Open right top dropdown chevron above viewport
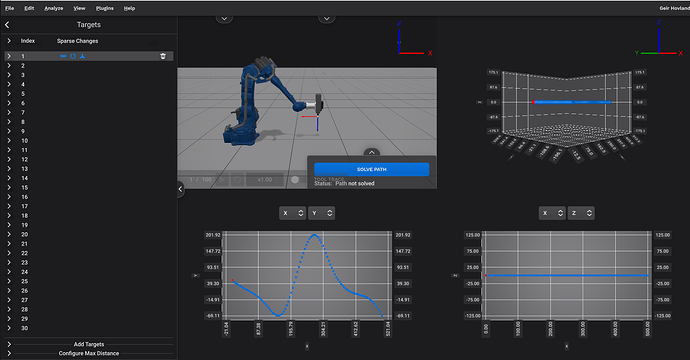The height and width of the screenshot is (360, 690). pos(327,18)
